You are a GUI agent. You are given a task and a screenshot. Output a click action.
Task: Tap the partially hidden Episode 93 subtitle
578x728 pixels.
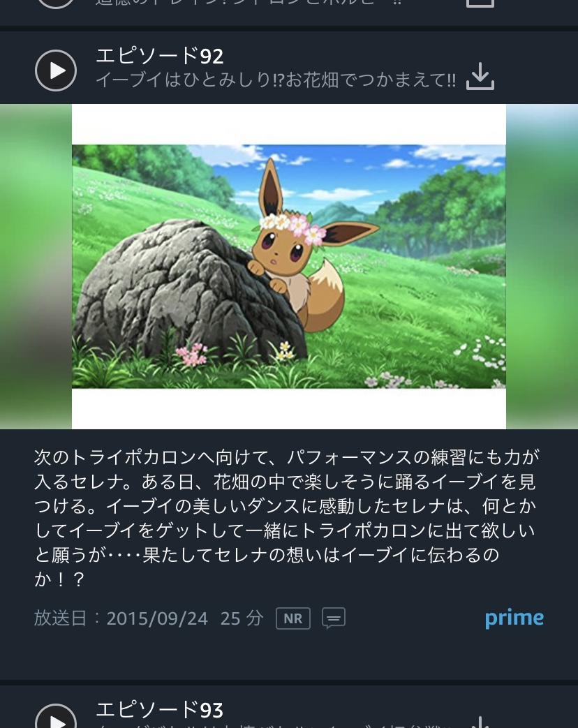click(274, 725)
